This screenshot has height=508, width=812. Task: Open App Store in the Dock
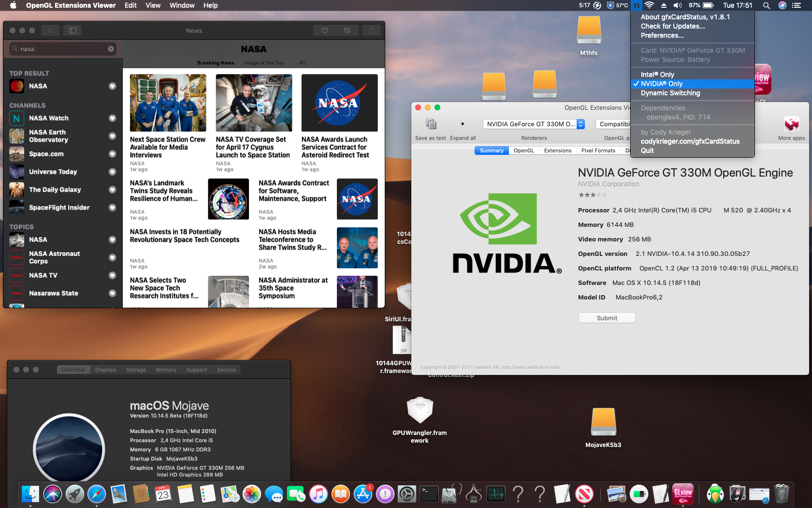tap(362, 494)
